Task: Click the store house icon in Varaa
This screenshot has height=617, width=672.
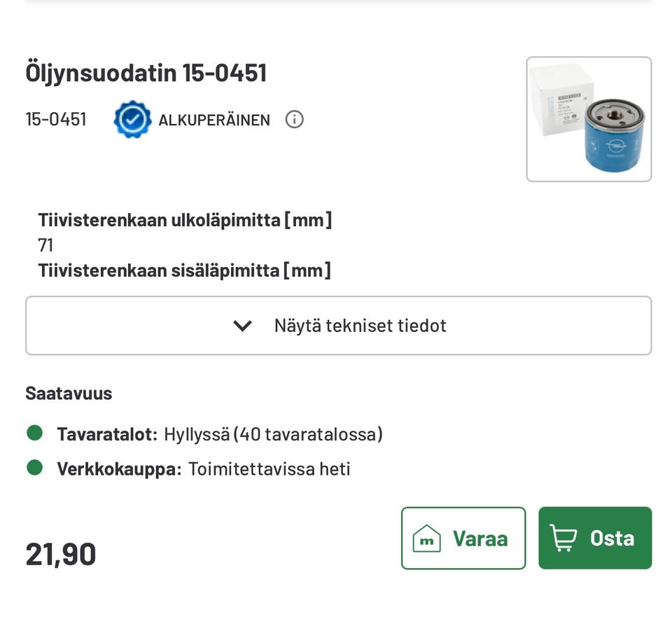Action: pos(426,539)
